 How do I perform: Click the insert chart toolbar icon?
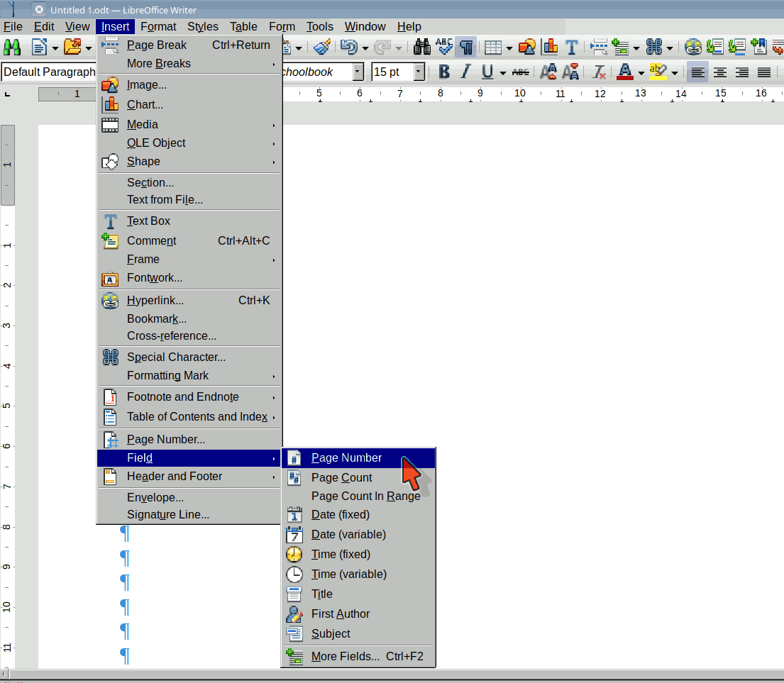(x=549, y=48)
